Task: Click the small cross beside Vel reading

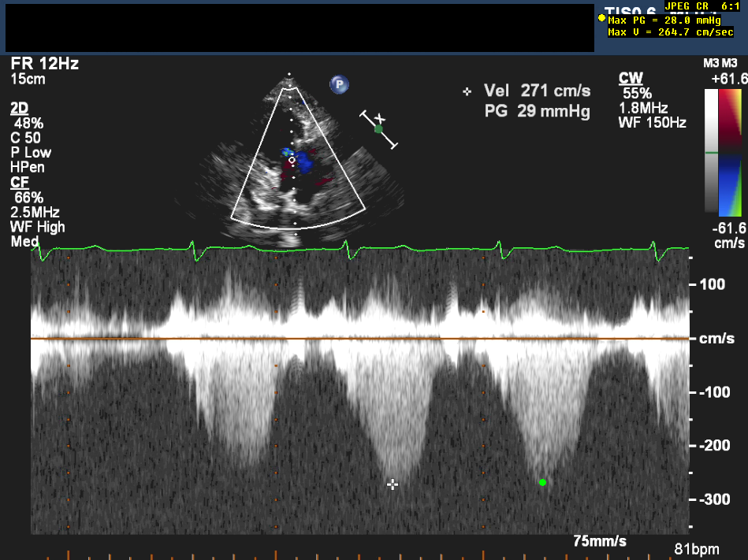Action: [x=467, y=92]
